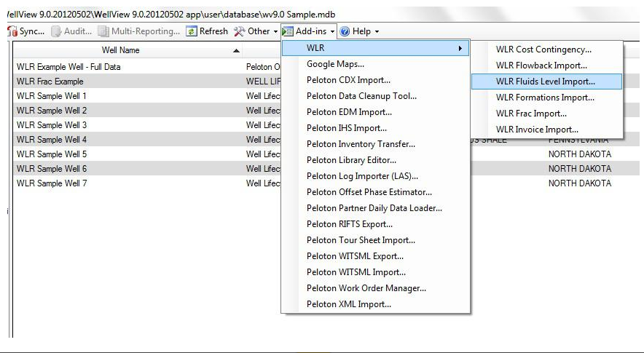The image size is (644, 353).
Task: Open Peloton Log Importer (LAS)
Action: click(375, 176)
